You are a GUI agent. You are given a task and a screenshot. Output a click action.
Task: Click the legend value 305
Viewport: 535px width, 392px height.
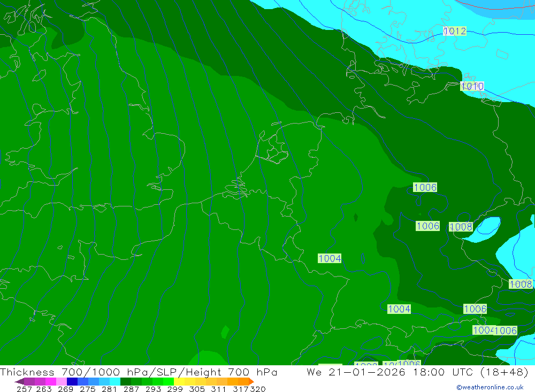click(x=197, y=389)
